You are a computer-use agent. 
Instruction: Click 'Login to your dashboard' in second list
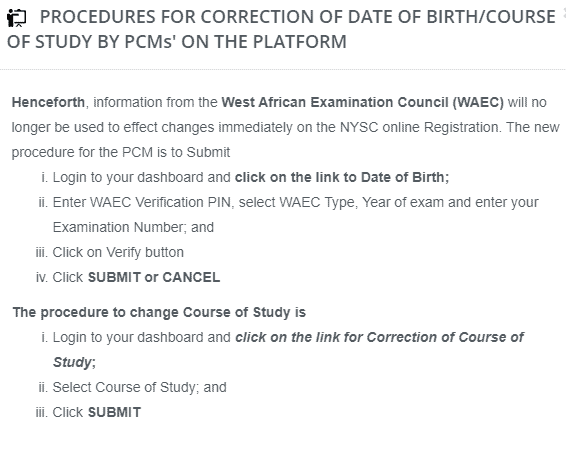[128, 337]
